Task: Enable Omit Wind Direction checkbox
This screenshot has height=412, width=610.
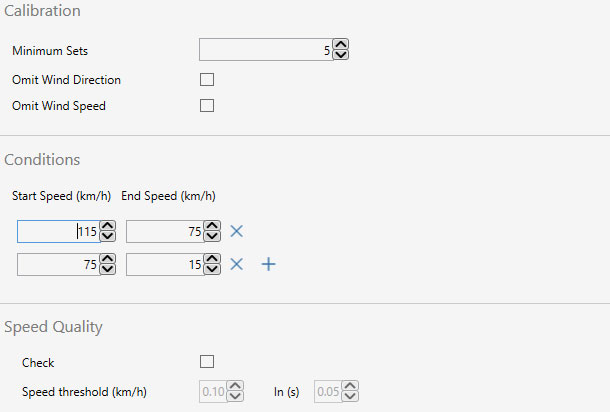Action: click(208, 80)
